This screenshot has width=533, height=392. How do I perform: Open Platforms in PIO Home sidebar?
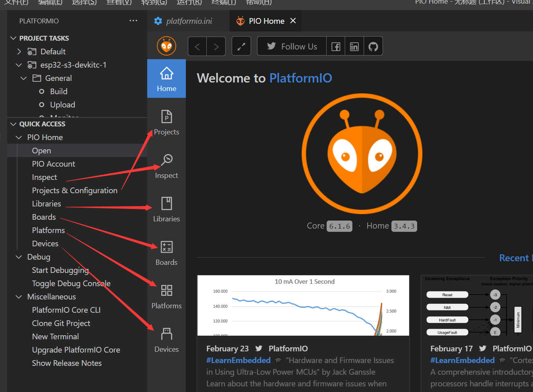167,296
